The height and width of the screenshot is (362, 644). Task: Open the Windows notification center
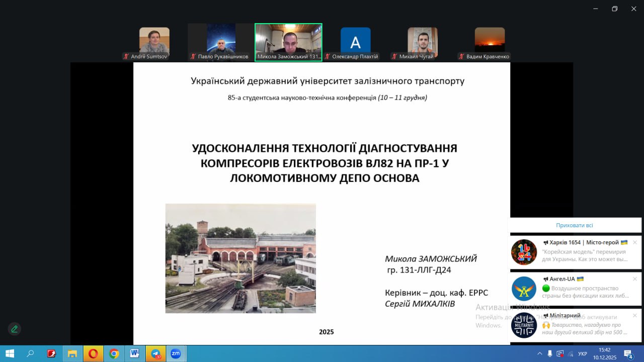pos(628,353)
